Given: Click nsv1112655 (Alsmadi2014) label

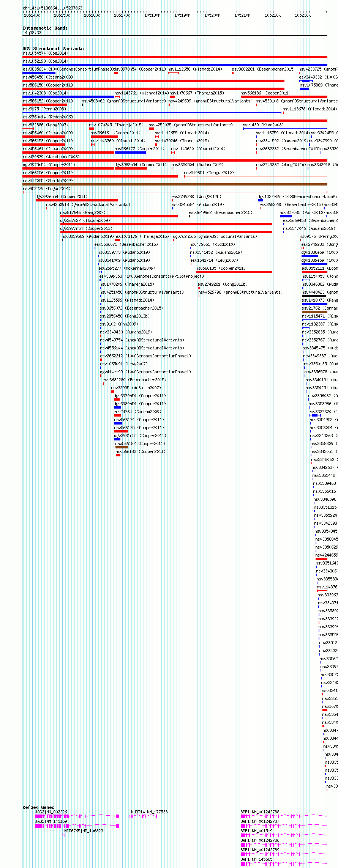Looking at the screenshot, I should [x=182, y=133].
